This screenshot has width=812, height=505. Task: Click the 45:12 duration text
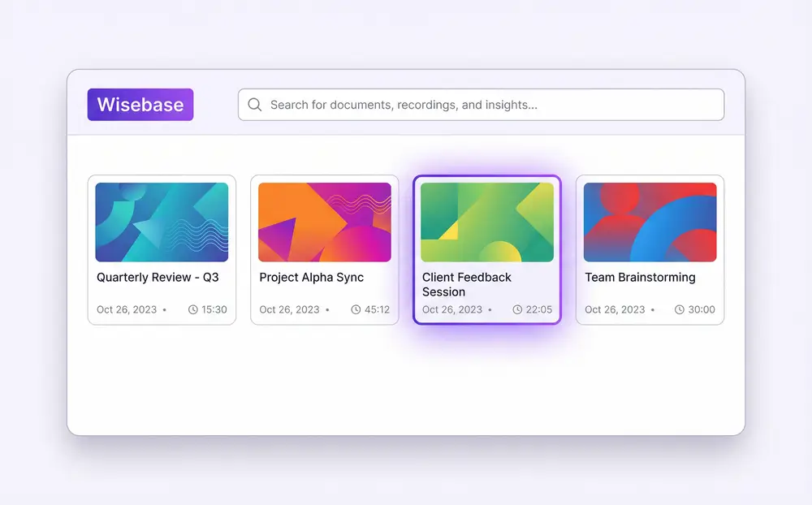pyautogui.click(x=377, y=309)
